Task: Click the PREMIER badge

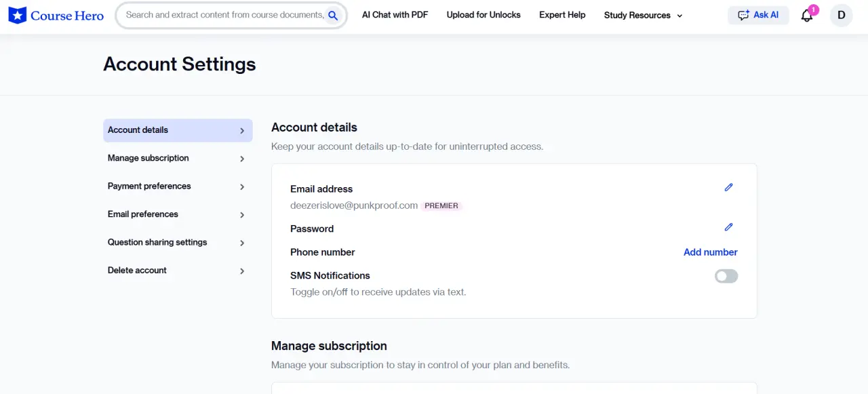Action: (x=441, y=205)
